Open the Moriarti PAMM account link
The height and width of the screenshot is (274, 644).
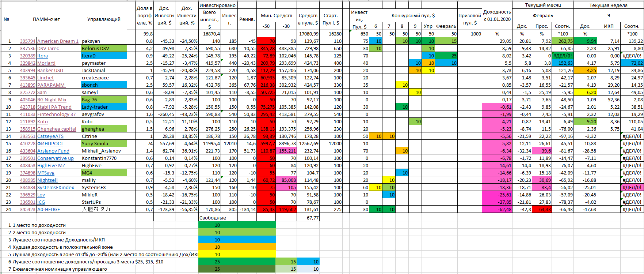[x=46, y=63]
